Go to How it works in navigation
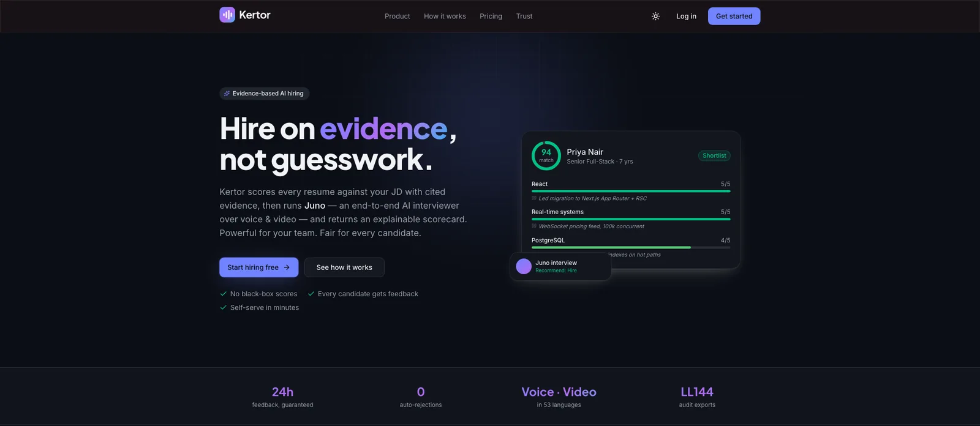 (x=445, y=17)
